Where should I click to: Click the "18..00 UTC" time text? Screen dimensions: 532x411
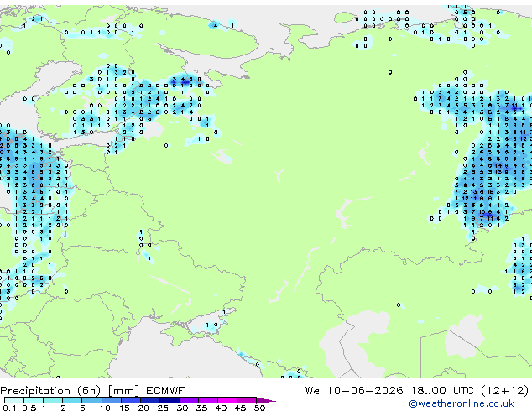(x=442, y=391)
